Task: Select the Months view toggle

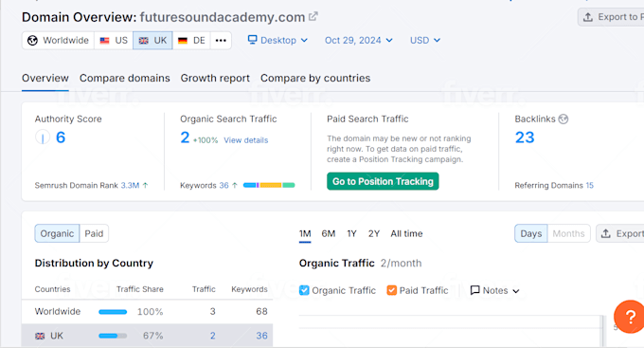Action: tap(569, 233)
